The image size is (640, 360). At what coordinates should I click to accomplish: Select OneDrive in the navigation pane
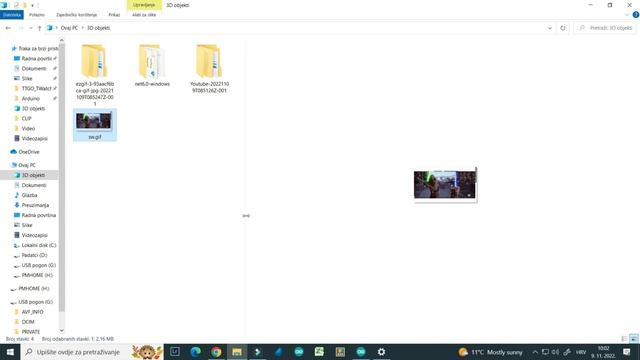point(29,152)
